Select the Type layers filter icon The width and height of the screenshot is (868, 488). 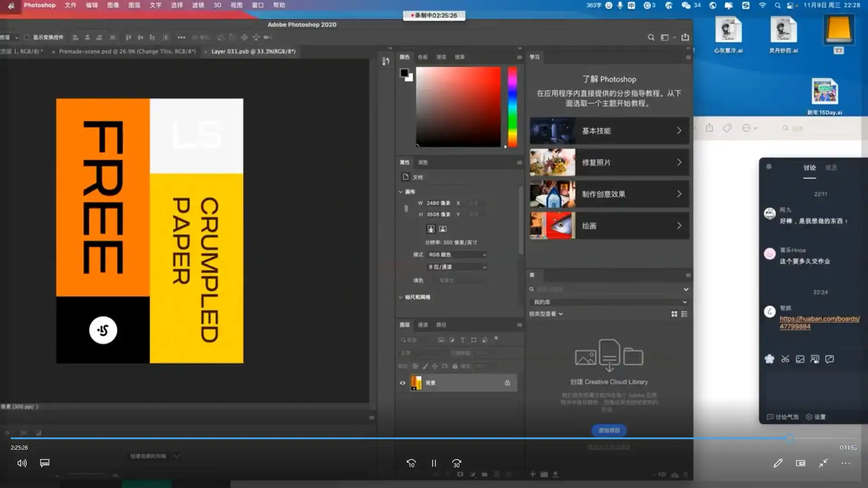[x=462, y=340]
